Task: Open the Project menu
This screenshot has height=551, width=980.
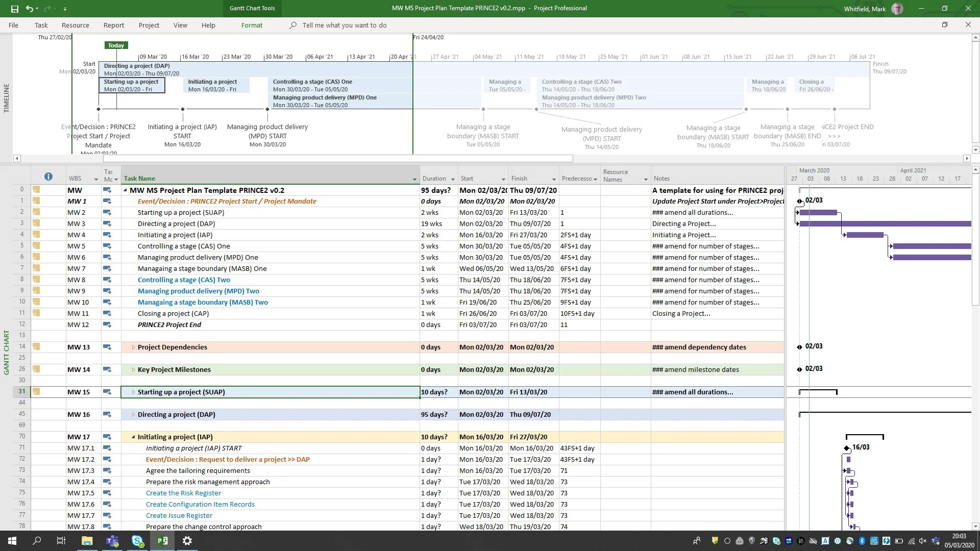Action: pyautogui.click(x=149, y=25)
